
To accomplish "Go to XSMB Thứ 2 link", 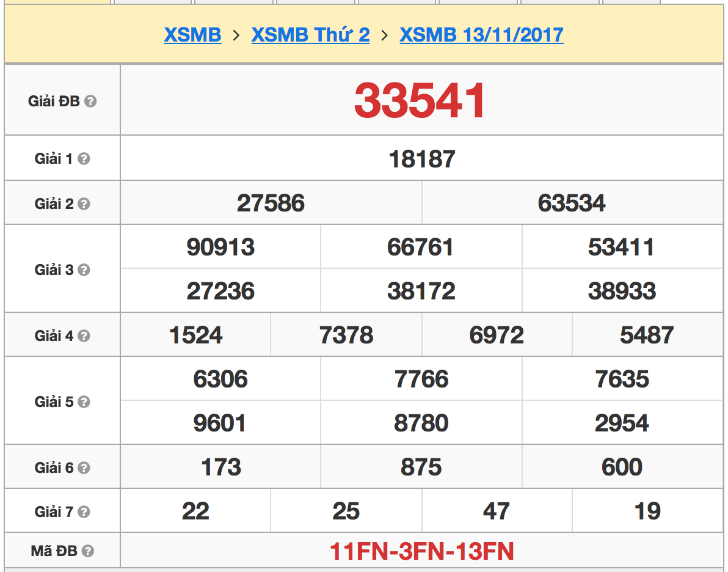I will (310, 35).
